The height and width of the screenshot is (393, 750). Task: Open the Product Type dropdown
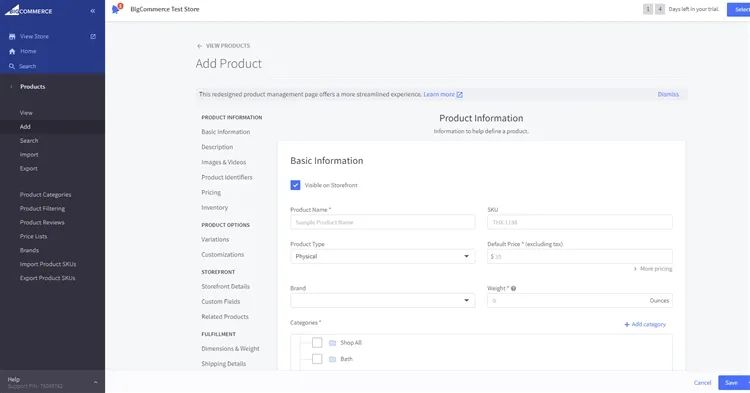[382, 256]
